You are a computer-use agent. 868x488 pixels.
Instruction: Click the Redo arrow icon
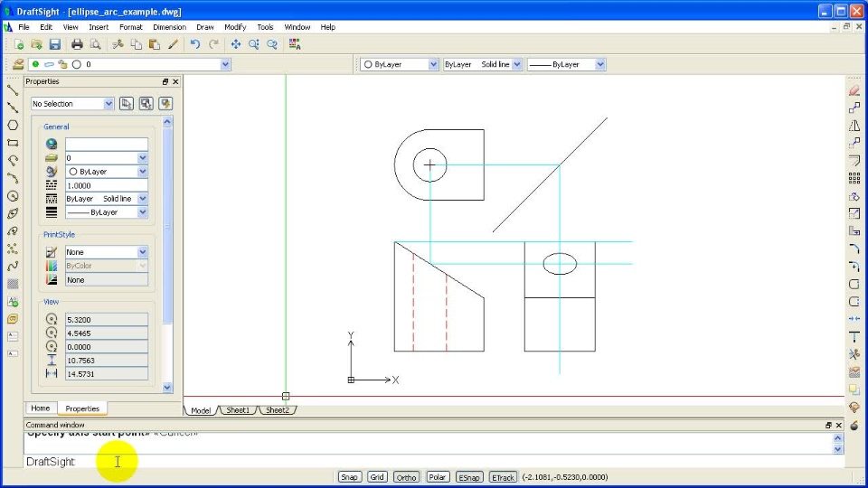tap(213, 44)
